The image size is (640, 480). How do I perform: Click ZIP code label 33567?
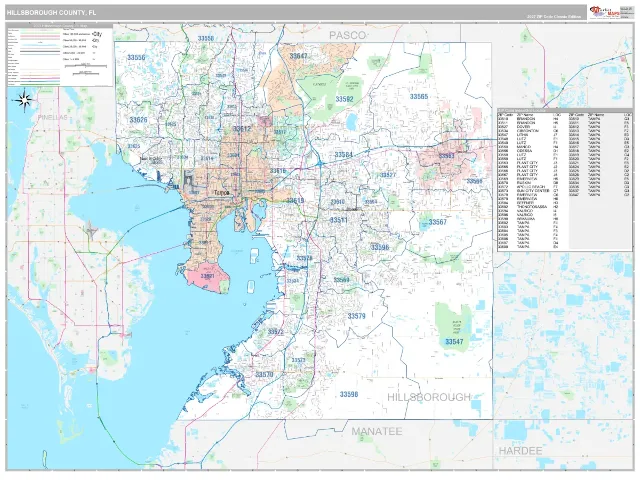pos(438,222)
